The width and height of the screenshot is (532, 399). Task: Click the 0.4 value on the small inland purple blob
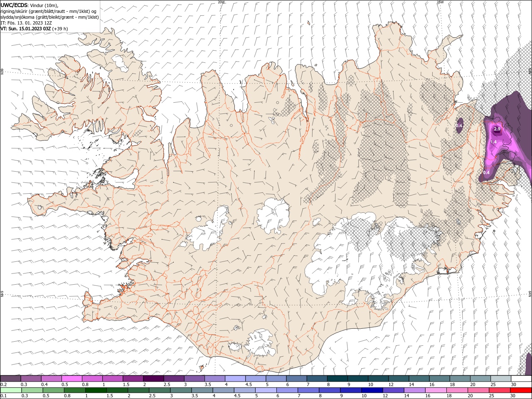(x=459, y=126)
